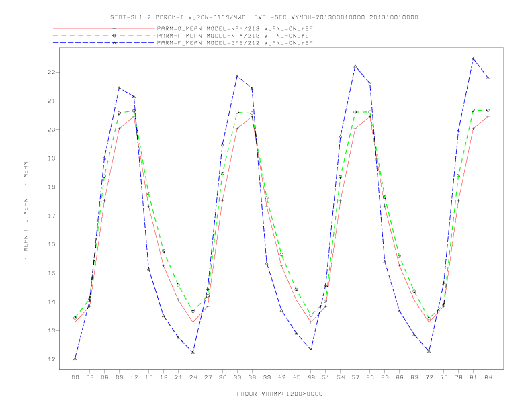This screenshot has width=532, height=411.
Task: Click x-axis forecast hour label 48
Action: (x=311, y=377)
